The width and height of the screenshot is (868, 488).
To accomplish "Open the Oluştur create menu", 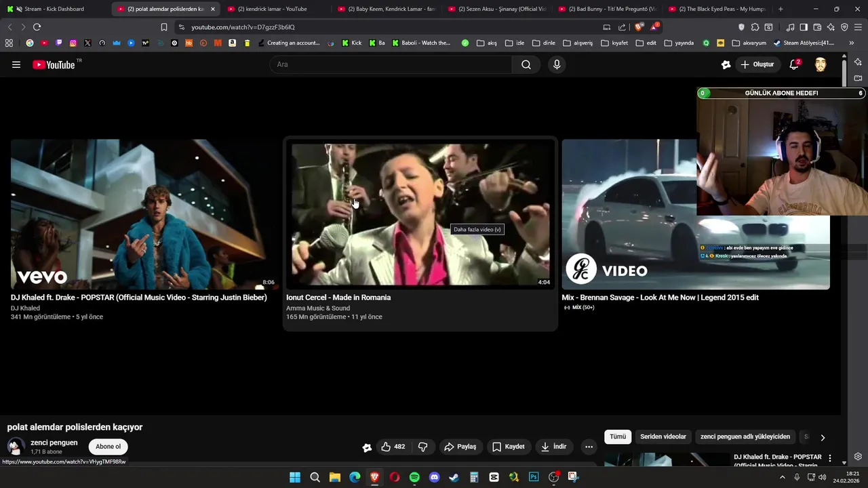I will pyautogui.click(x=757, y=64).
